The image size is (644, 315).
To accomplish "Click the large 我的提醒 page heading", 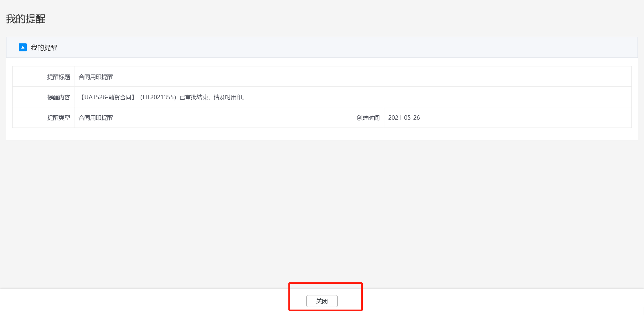I will (26, 19).
